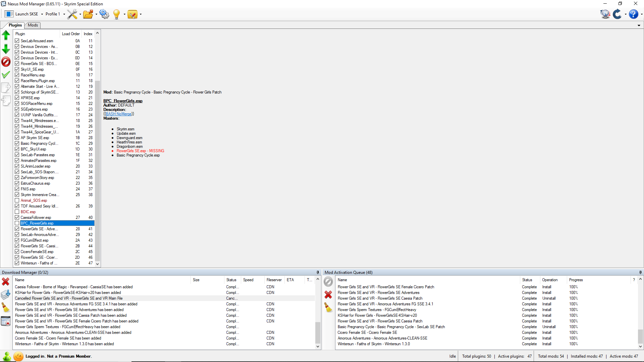Cancel download with red X icon
The height and width of the screenshot is (362, 644).
[x=6, y=282]
